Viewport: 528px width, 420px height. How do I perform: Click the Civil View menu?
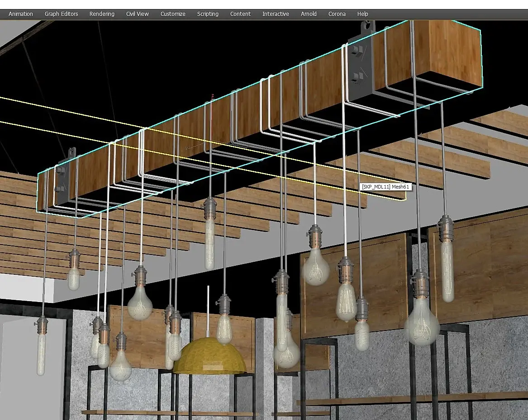coord(137,14)
